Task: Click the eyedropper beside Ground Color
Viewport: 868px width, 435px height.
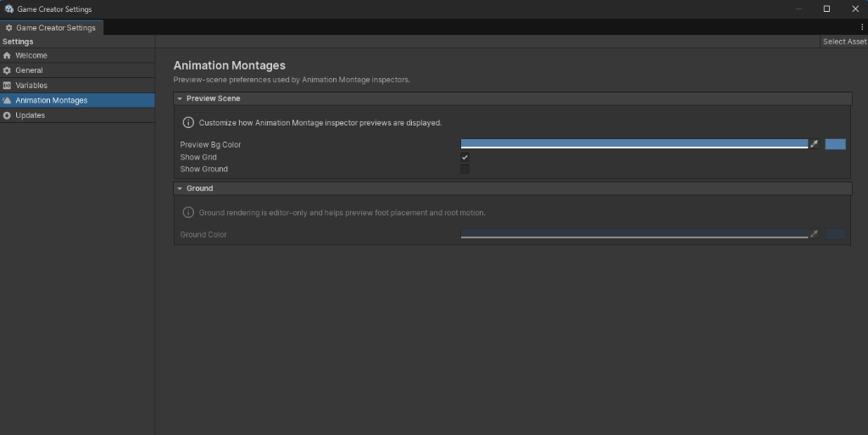Action: [x=814, y=234]
